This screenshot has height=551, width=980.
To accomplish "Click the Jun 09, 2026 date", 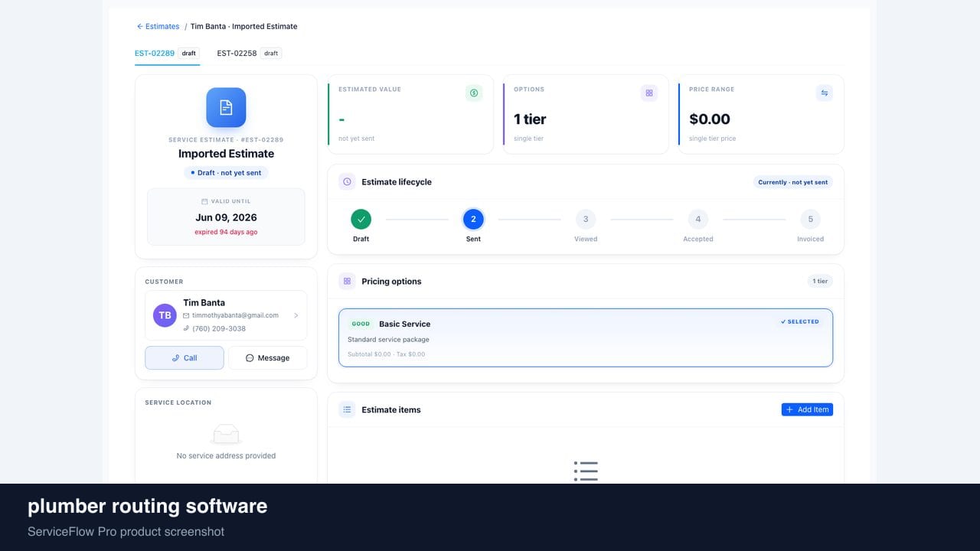I will (x=226, y=217).
